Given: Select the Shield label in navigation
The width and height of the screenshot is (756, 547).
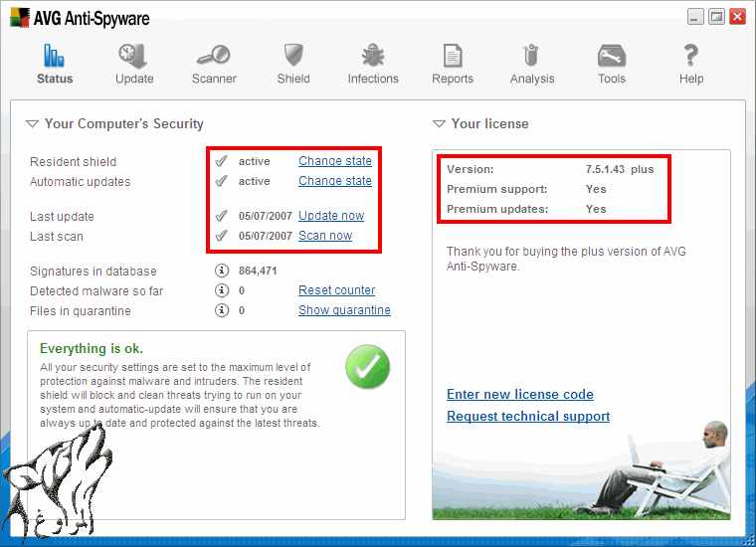Looking at the screenshot, I should point(293,79).
